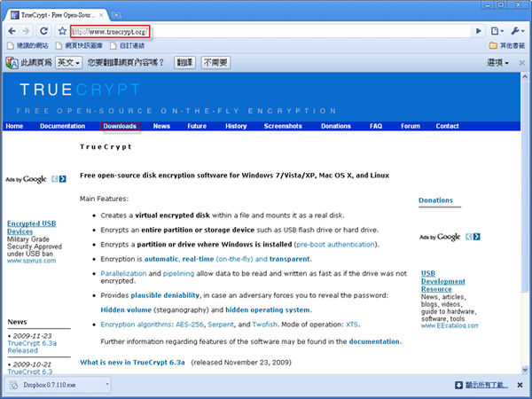Open the 選項 options dropdown
Image resolution: width=532 pixels, height=399 pixels.
(x=497, y=63)
